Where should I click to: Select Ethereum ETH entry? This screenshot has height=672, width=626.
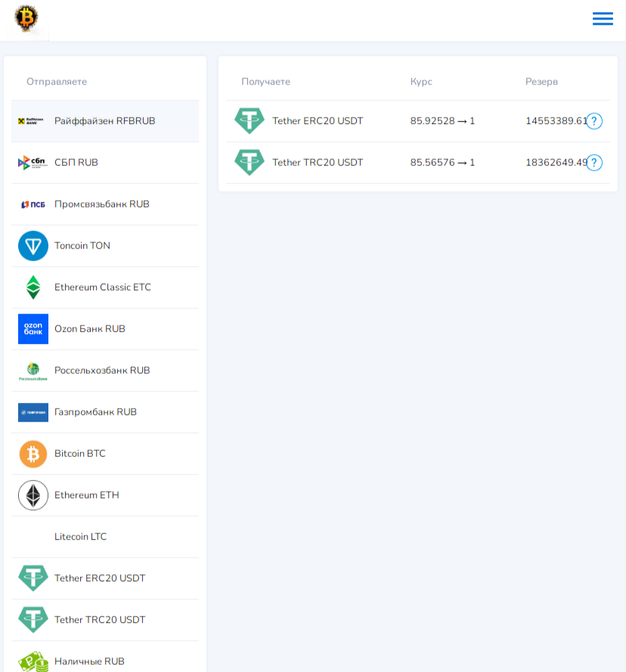(105, 495)
